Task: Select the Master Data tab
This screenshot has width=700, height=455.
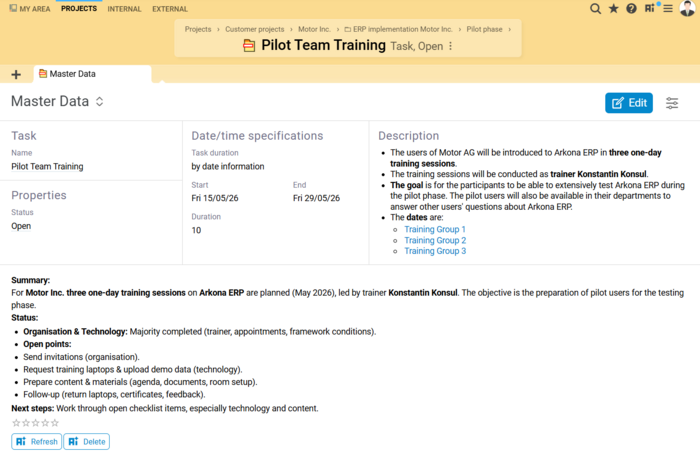Action: tap(92, 74)
